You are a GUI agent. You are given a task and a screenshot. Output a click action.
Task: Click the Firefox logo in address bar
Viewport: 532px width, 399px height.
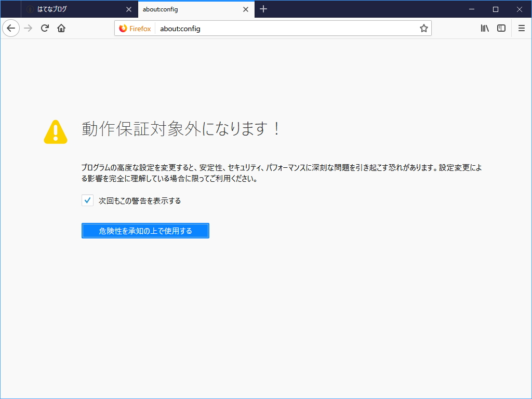(124, 28)
